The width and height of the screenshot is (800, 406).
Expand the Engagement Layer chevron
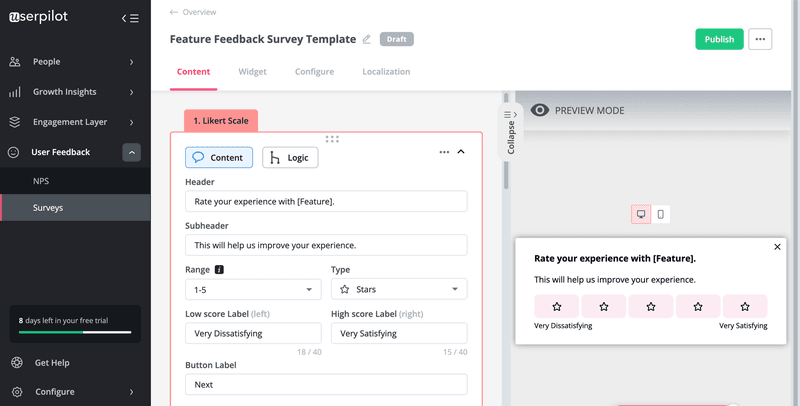[132, 122]
